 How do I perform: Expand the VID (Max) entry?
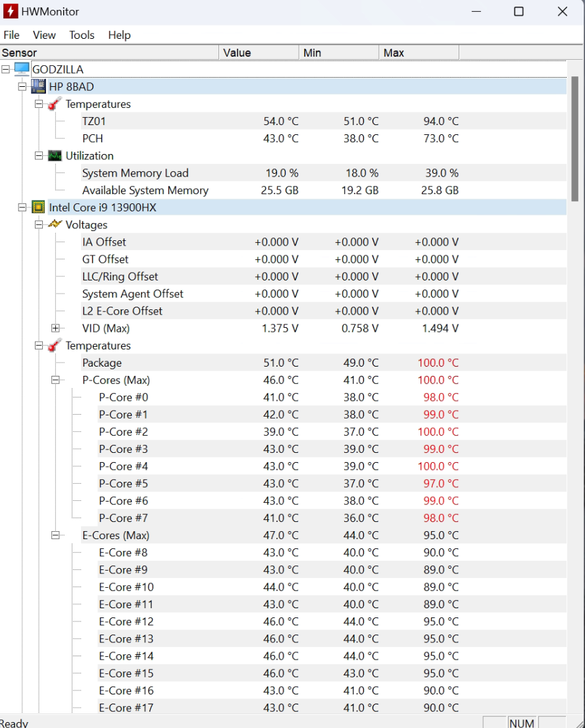point(56,328)
